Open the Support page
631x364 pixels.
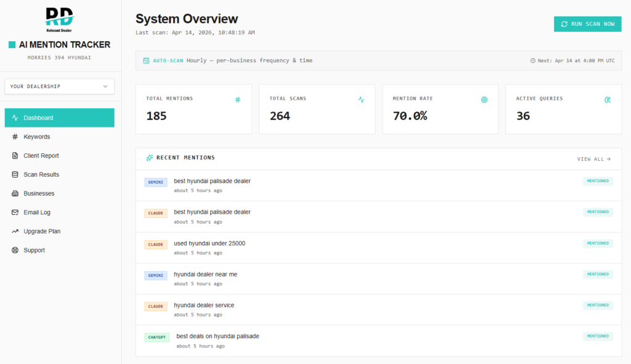(x=34, y=250)
